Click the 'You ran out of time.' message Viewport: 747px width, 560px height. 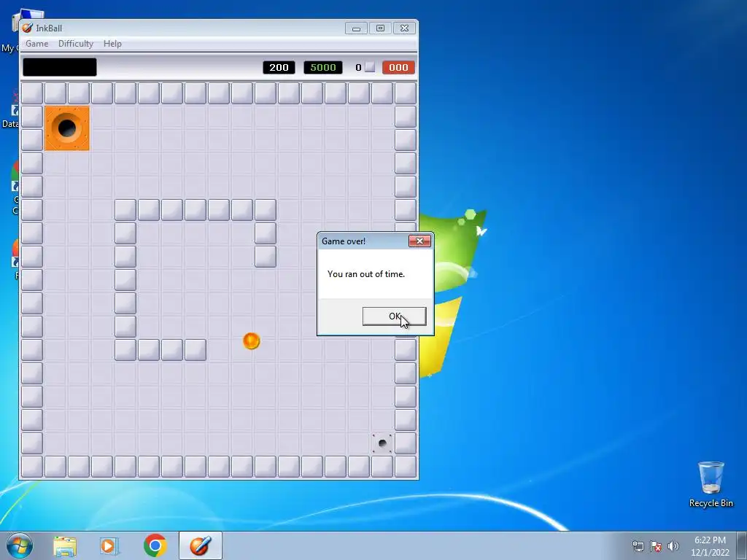pyautogui.click(x=366, y=274)
